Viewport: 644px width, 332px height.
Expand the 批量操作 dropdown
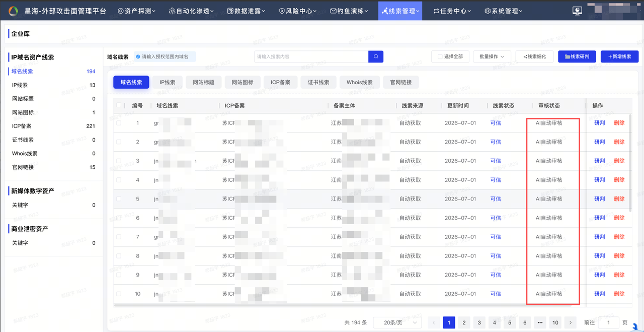pyautogui.click(x=492, y=56)
